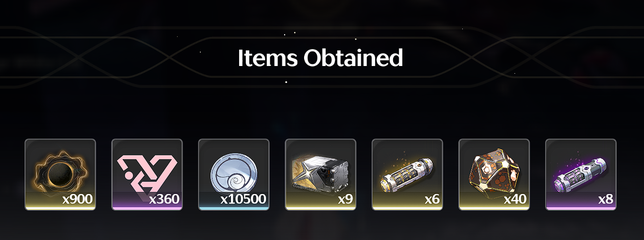Open the silver Shell Credit coin item
The height and width of the screenshot is (240, 644).
[234, 174]
